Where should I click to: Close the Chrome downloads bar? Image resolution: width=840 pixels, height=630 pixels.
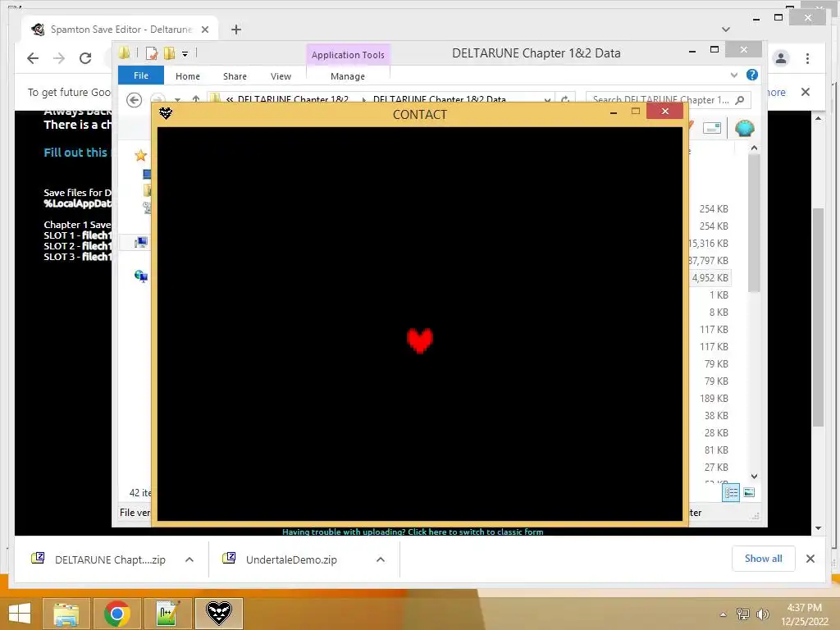(x=810, y=559)
